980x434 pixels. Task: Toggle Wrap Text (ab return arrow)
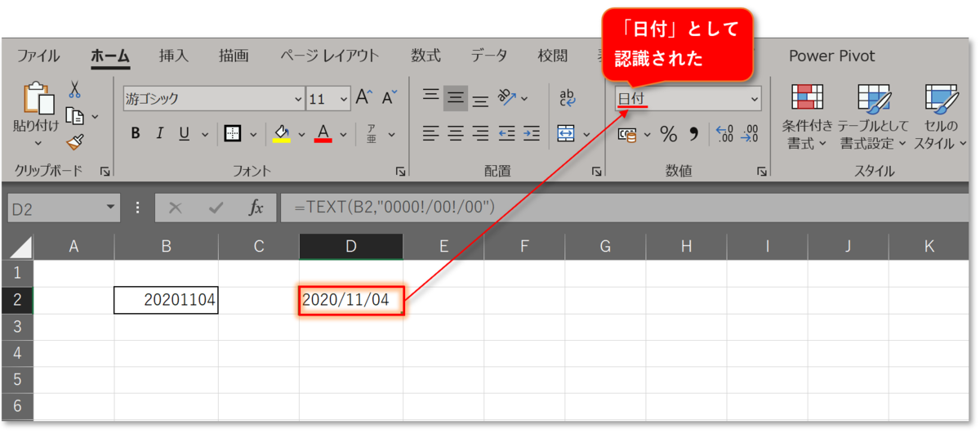tap(567, 99)
